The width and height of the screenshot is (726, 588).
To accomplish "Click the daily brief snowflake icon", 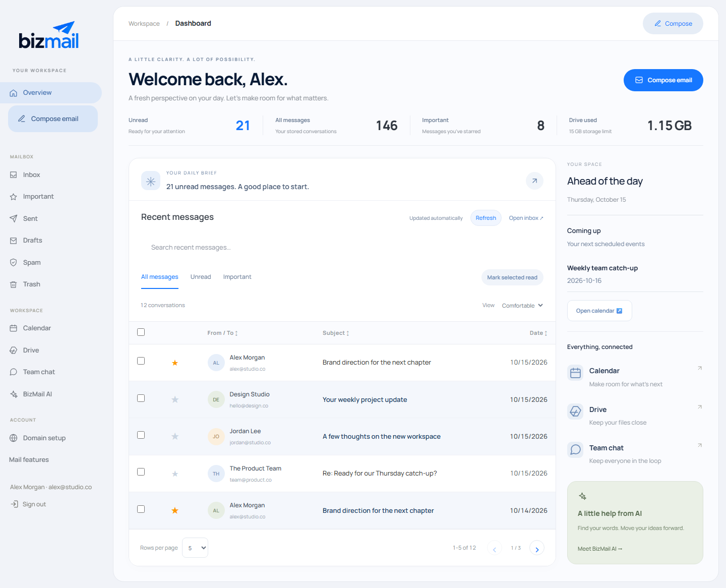I will click(x=151, y=181).
